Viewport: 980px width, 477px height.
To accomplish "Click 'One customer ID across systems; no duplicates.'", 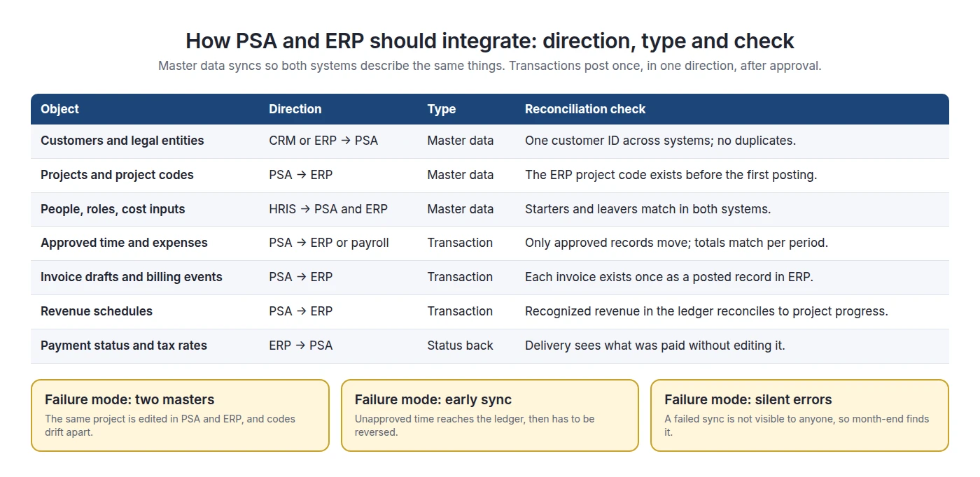I will pyautogui.click(x=660, y=141).
